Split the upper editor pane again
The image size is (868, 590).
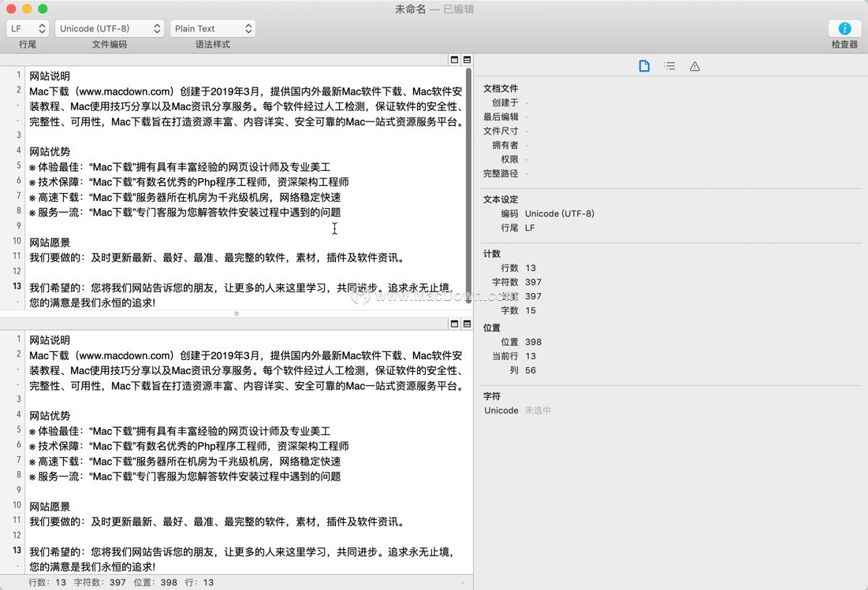click(x=468, y=60)
